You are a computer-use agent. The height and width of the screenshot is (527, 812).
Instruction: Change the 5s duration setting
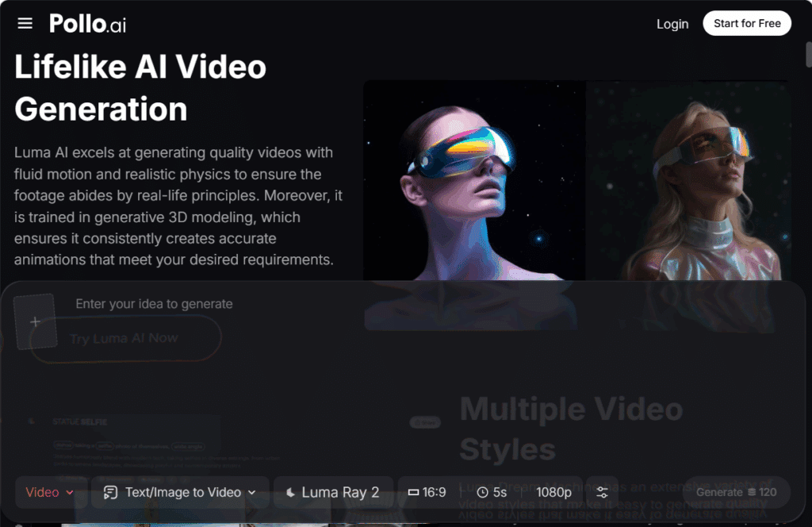tap(492, 492)
